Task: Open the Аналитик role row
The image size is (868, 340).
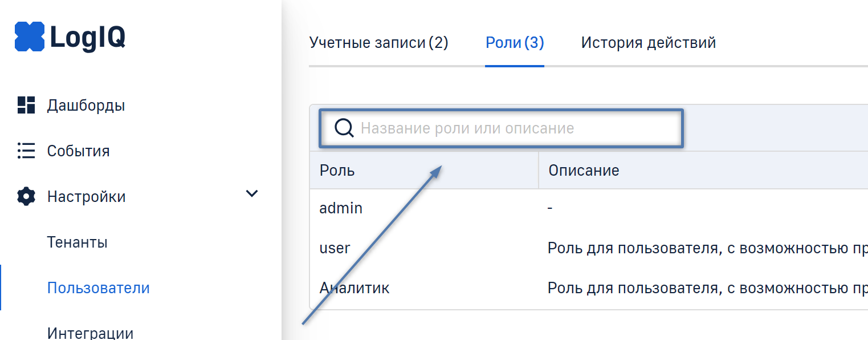Action: point(354,288)
